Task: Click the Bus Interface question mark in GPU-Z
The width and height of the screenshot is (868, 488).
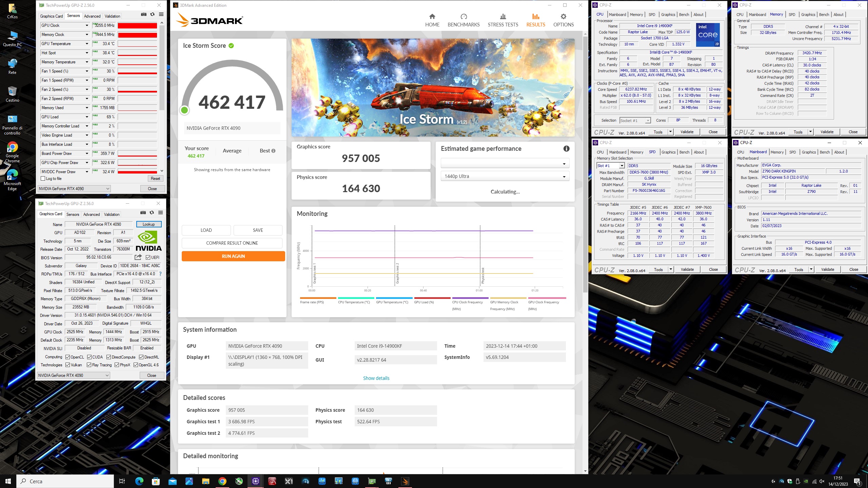Action: [x=160, y=274]
